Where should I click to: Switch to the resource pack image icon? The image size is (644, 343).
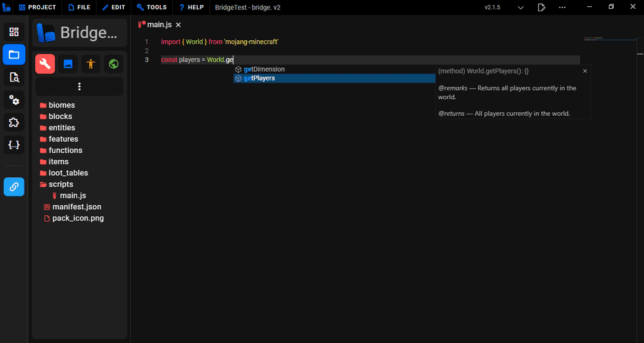pos(68,63)
